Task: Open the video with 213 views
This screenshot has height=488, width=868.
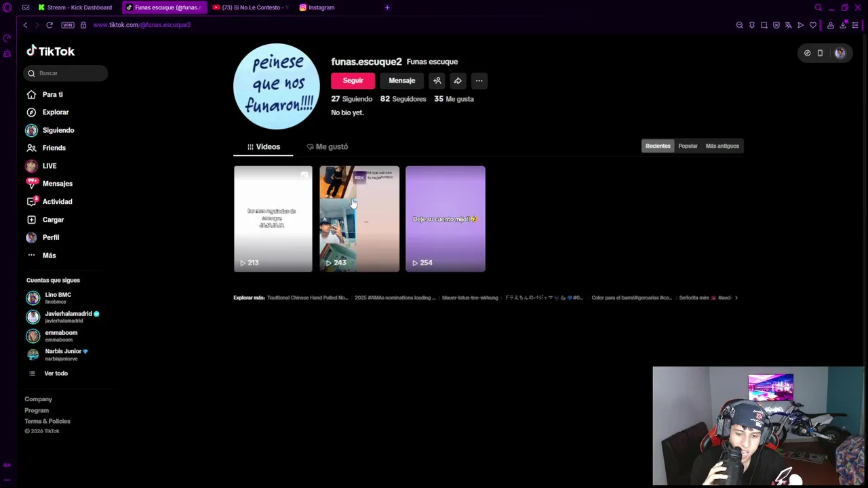Action: click(x=273, y=219)
